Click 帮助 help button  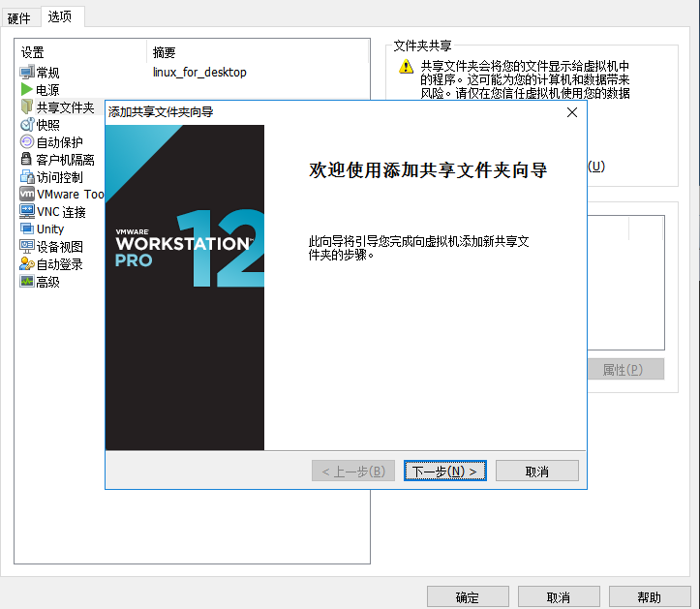(x=650, y=597)
